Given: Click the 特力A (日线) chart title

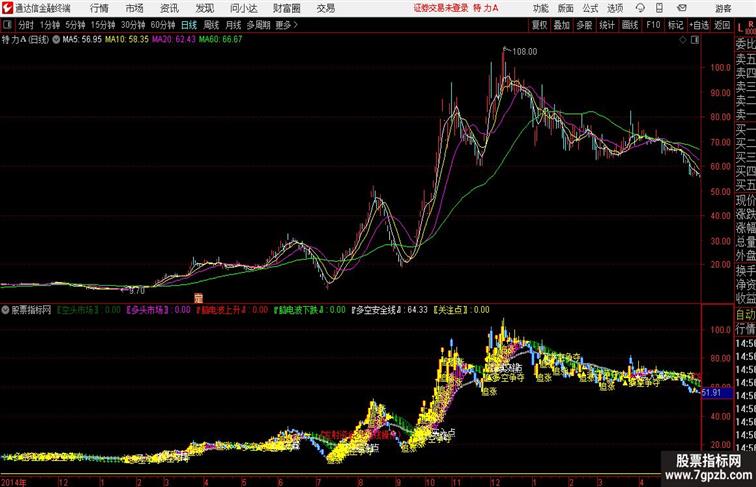Looking at the screenshot, I should click(25, 40).
